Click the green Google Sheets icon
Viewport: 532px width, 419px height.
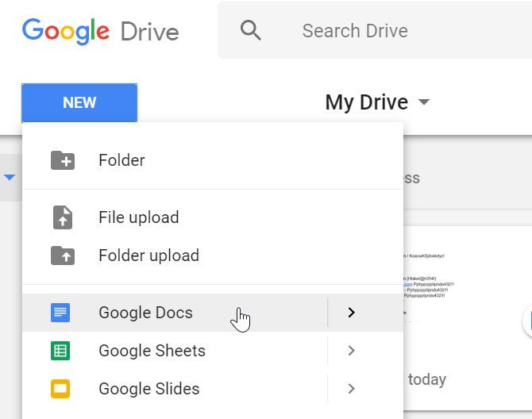[x=60, y=351]
